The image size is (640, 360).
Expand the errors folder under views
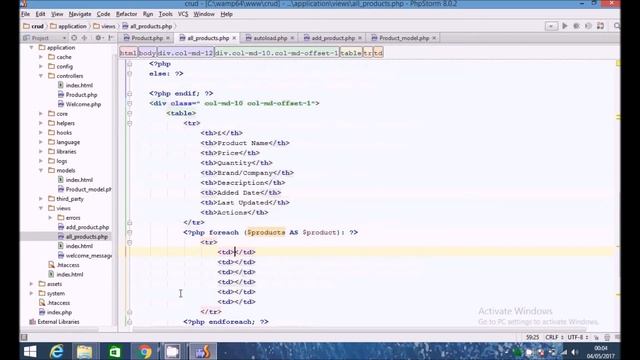50,218
